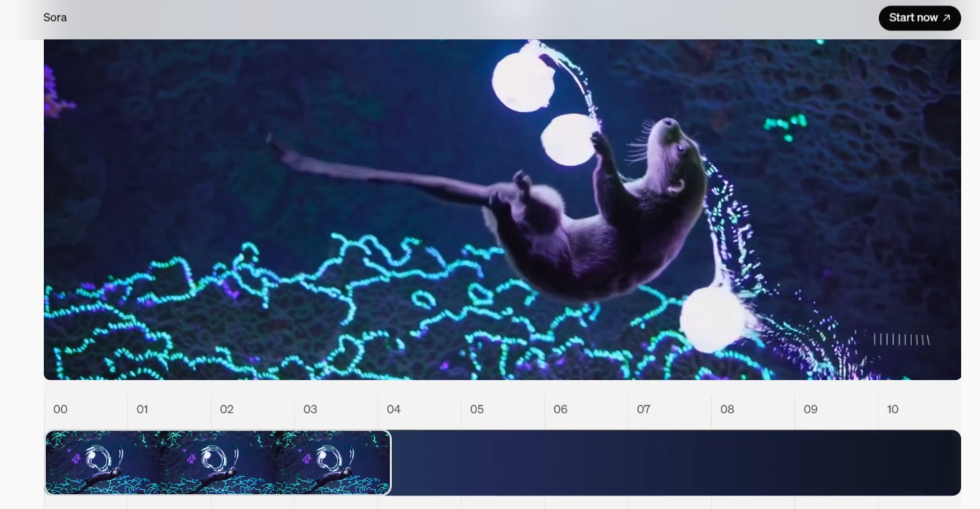This screenshot has width=980, height=509.
Task: Expand the clip from its right edge handle
Action: tap(390, 462)
